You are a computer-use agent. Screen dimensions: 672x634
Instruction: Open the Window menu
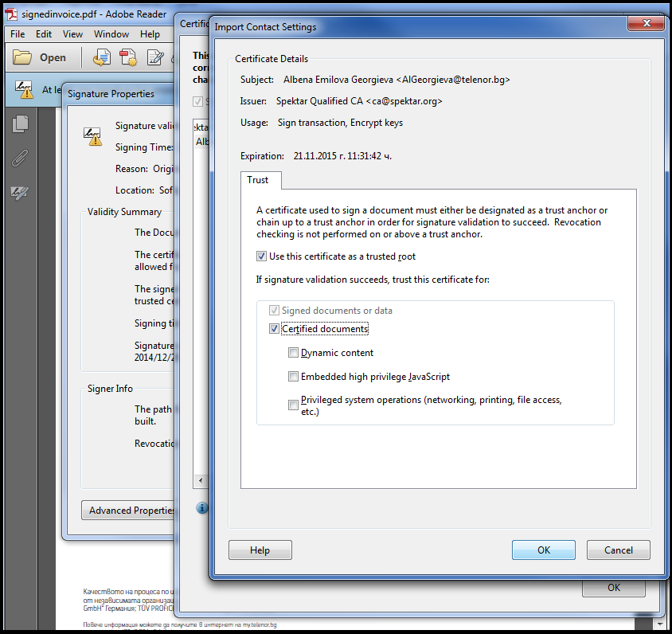coord(111,34)
